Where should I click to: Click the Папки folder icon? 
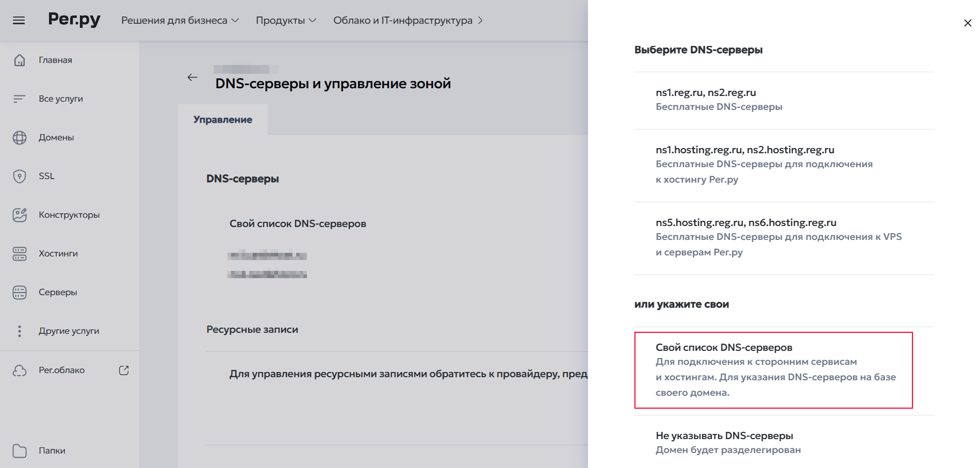pos(20,450)
